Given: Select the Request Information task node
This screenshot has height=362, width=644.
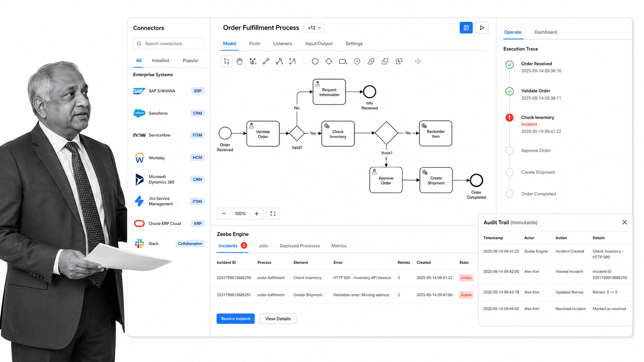Looking at the screenshot, I should click(x=329, y=92).
